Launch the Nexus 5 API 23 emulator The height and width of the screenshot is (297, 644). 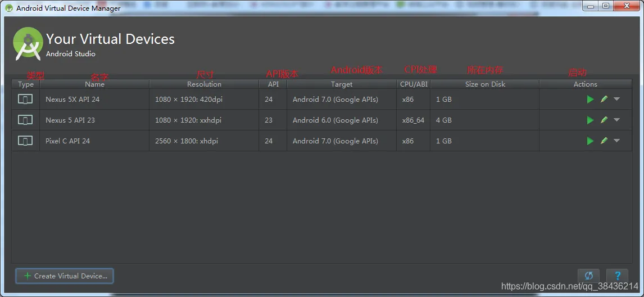coord(590,120)
